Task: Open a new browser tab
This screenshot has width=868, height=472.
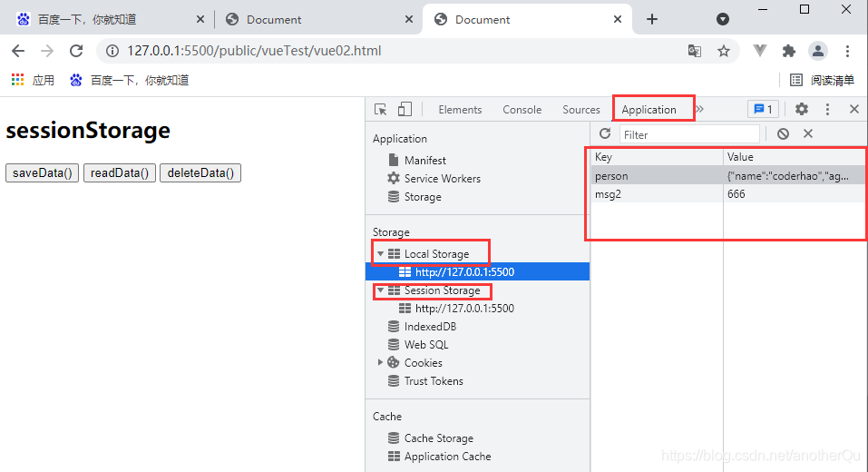Action: click(652, 19)
